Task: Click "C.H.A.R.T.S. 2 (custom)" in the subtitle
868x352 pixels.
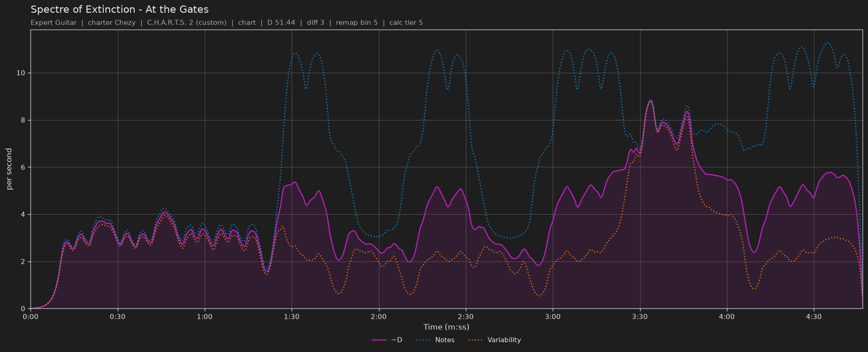Action: click(187, 23)
